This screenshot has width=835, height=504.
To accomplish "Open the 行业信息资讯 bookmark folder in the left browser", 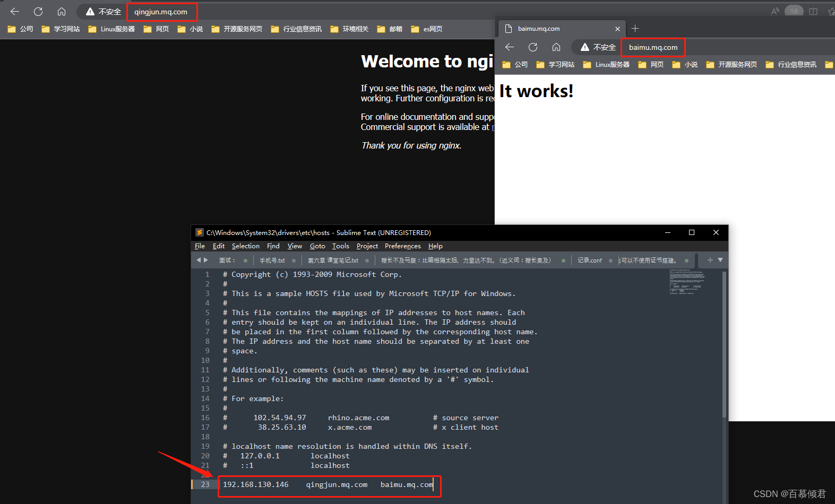I will (296, 29).
